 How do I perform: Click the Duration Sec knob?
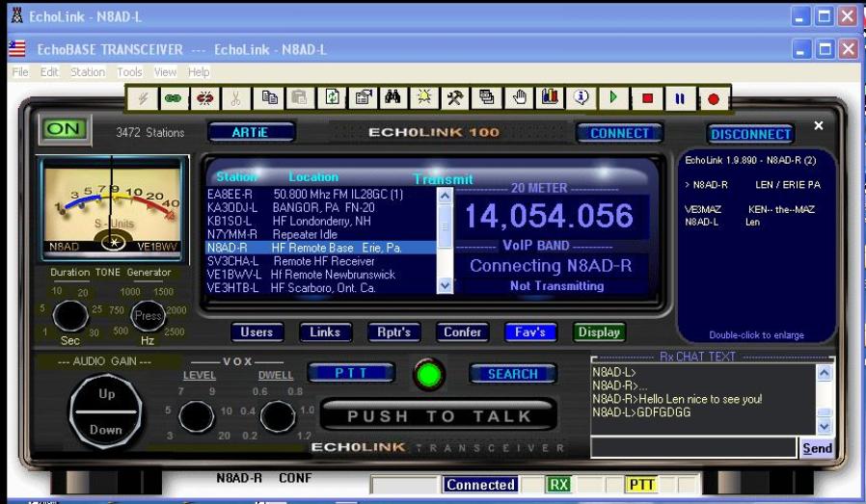[70, 315]
